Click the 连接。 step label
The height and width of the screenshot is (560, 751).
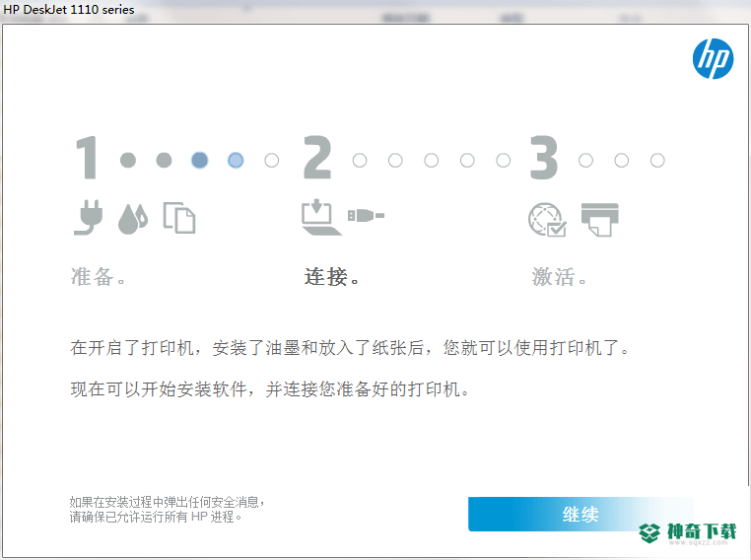coord(331,277)
